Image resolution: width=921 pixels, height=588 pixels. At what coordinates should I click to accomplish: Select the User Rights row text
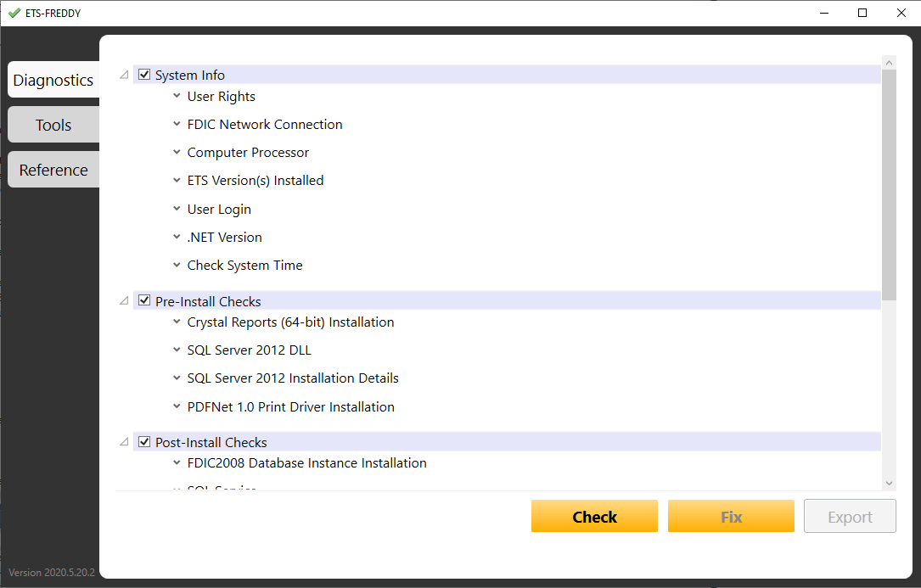[221, 97]
